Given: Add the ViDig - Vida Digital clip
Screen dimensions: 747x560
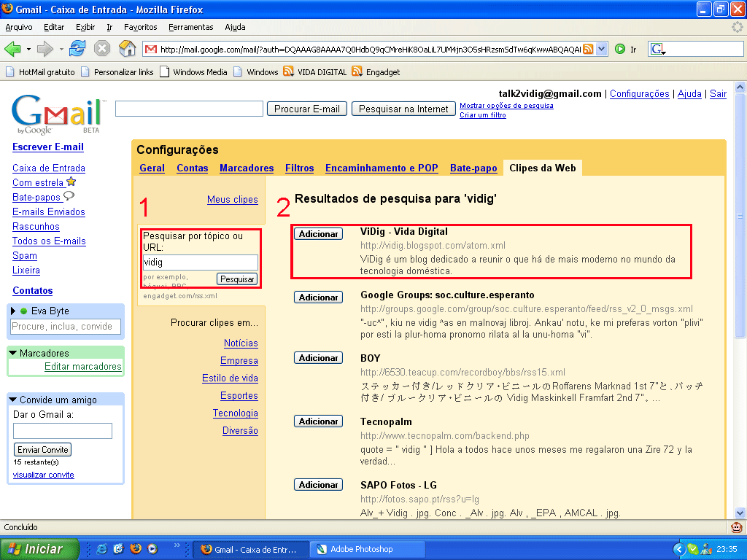Looking at the screenshot, I should point(318,234).
